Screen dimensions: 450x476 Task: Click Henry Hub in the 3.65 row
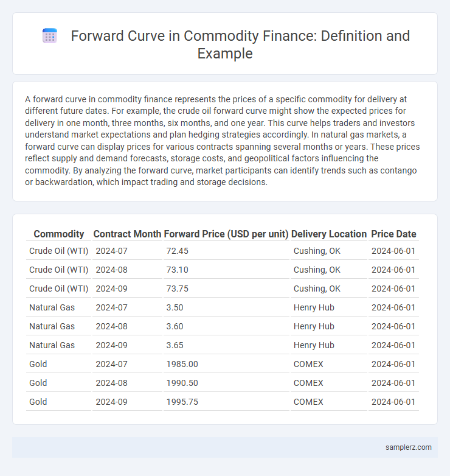pyautogui.click(x=314, y=345)
